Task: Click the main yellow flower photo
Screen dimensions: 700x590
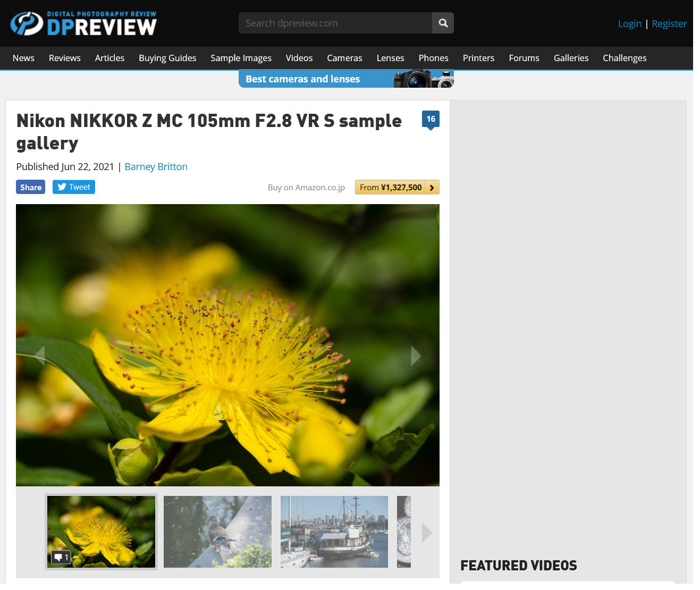Action: coord(227,345)
